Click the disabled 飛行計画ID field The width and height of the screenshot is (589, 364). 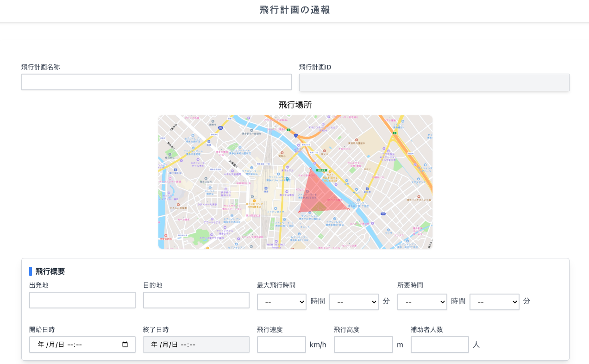point(434,82)
